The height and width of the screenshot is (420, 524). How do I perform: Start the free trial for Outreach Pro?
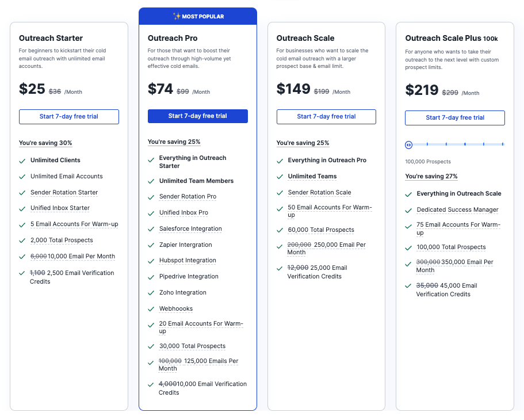pos(198,116)
